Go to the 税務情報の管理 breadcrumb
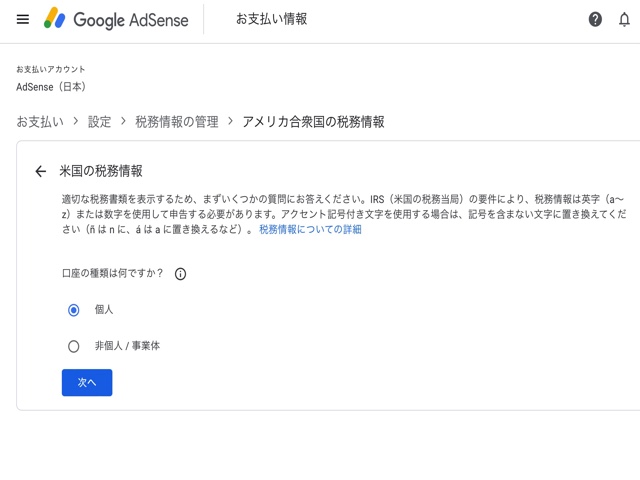 coord(176,122)
